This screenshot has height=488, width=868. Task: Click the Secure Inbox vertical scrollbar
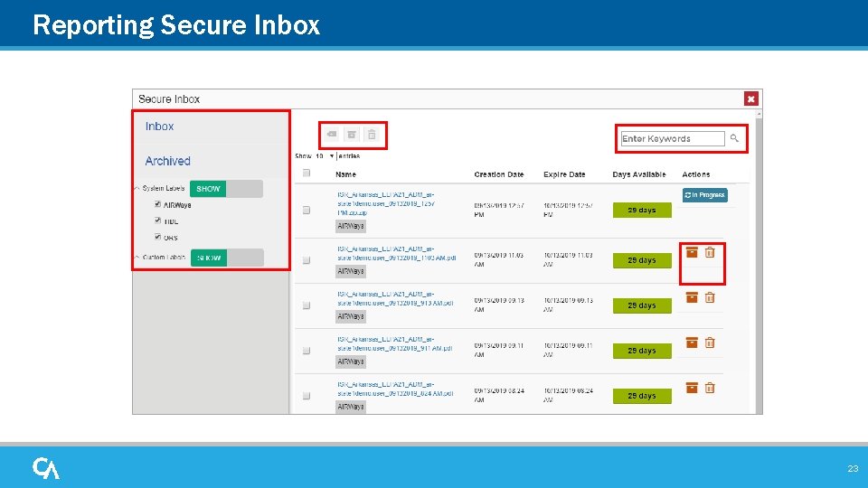[x=759, y=261]
